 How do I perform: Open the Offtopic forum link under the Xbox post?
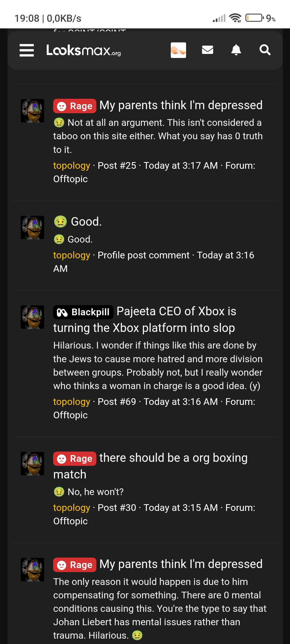coord(70,415)
